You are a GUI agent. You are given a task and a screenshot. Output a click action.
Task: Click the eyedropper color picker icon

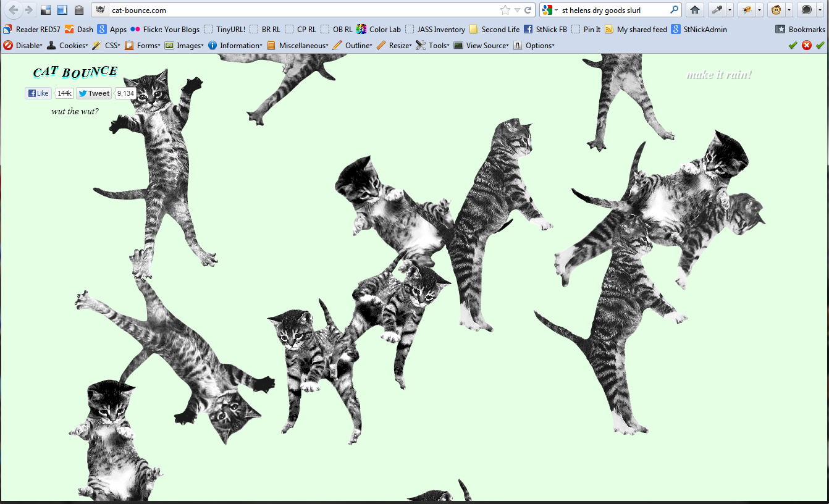click(717, 10)
